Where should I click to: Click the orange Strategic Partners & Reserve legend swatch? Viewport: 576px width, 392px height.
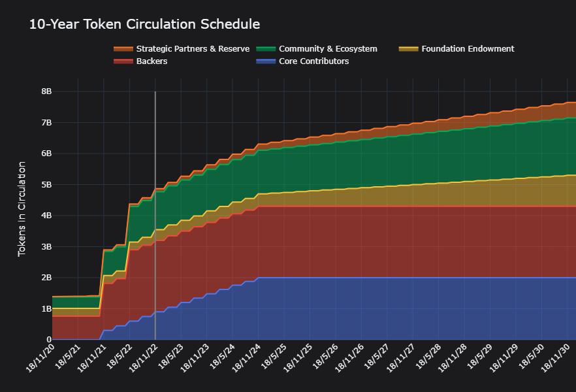123,49
